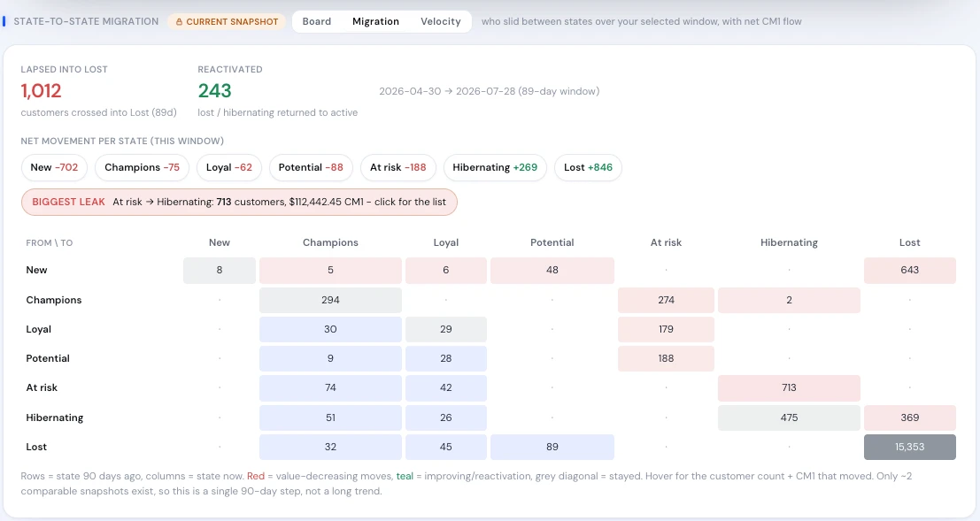The width and height of the screenshot is (980, 521).
Task: Click the lock icon in Current Snapshot badge
Action: 180,22
